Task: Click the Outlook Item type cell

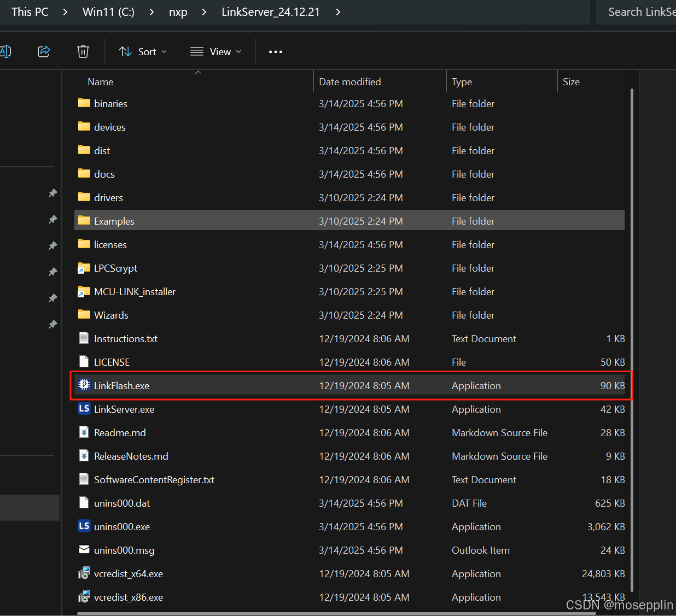Action: point(481,550)
